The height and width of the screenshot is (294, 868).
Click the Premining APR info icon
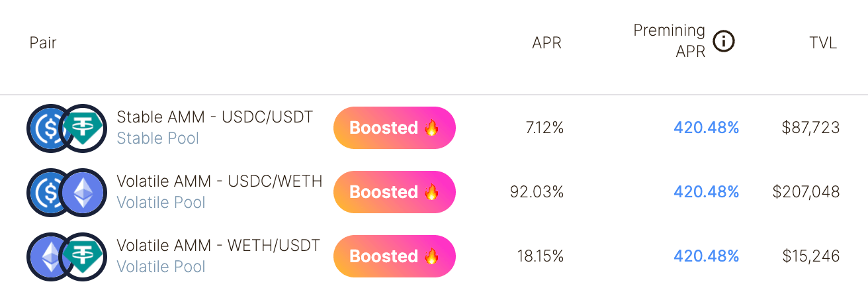pos(724,42)
